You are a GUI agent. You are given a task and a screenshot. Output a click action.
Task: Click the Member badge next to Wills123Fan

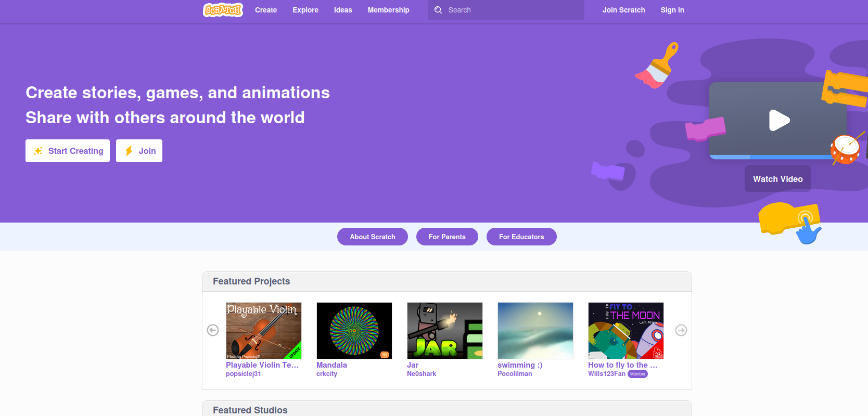coord(637,374)
